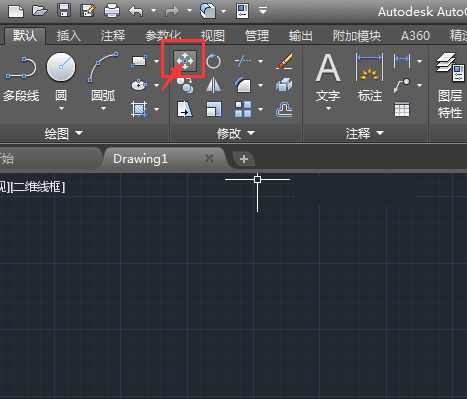
Task: Expand the Fillet/Chamfer dropdown arrow
Action: click(x=260, y=85)
